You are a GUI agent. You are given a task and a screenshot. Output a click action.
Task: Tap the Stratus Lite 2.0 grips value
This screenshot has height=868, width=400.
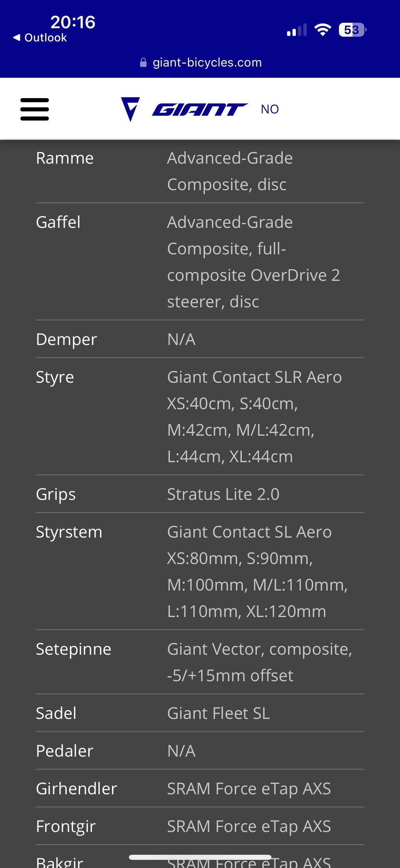(x=223, y=494)
